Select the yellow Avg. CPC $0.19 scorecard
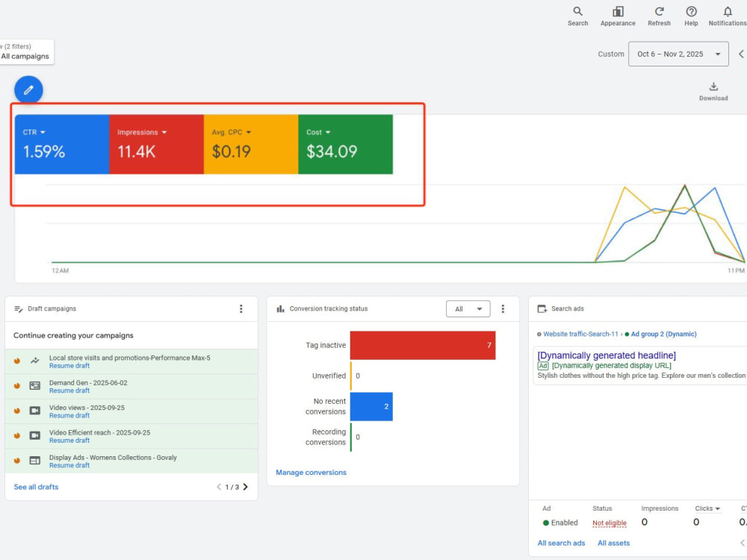This screenshot has width=747, height=560. coord(251,144)
